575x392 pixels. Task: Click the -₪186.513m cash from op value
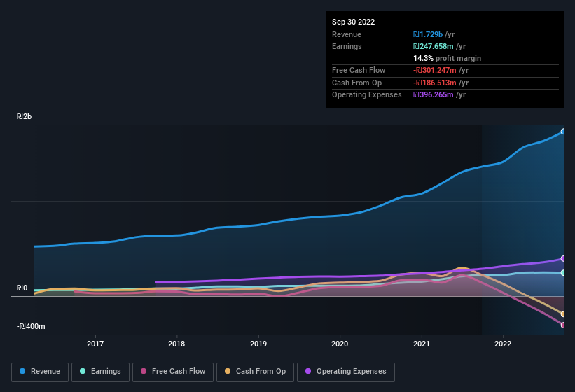pyautogui.click(x=434, y=83)
